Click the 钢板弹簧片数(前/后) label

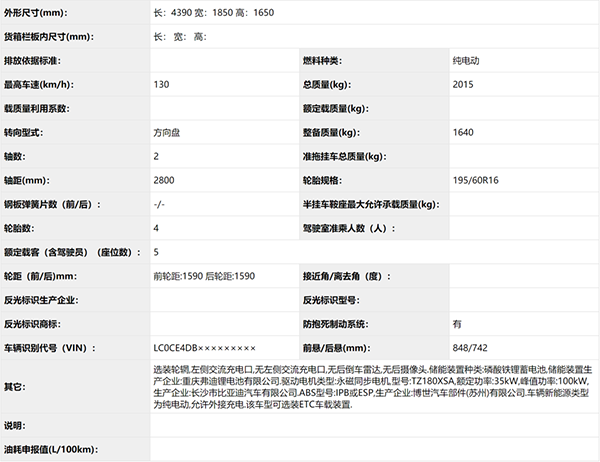click(52, 204)
